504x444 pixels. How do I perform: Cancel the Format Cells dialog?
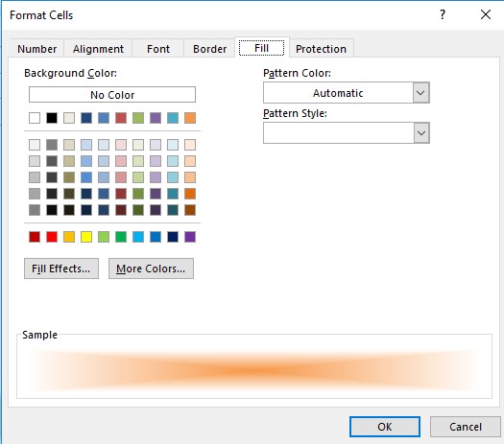(465, 427)
